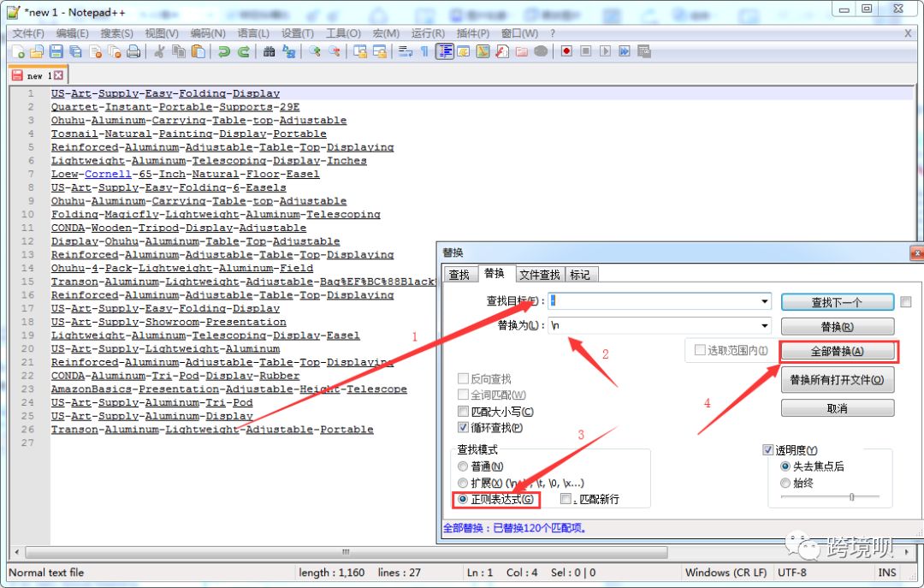Open the 编码(N) menu
This screenshot has height=588, width=924.
208,33
